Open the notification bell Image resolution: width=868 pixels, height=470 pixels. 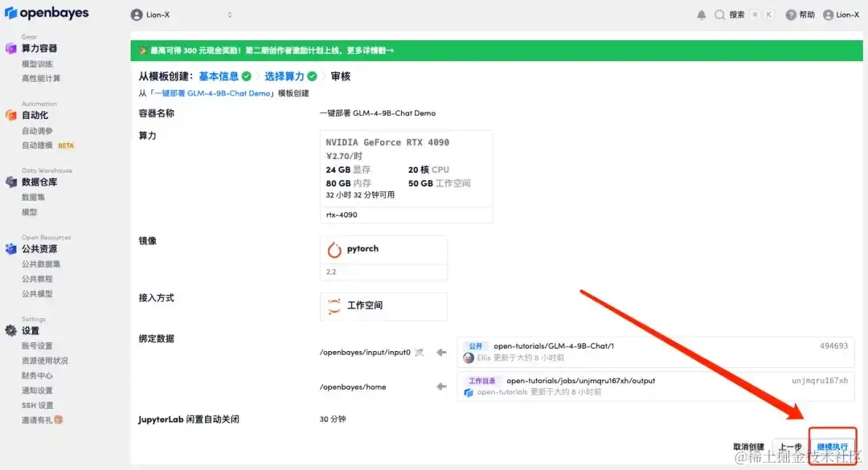coord(702,15)
